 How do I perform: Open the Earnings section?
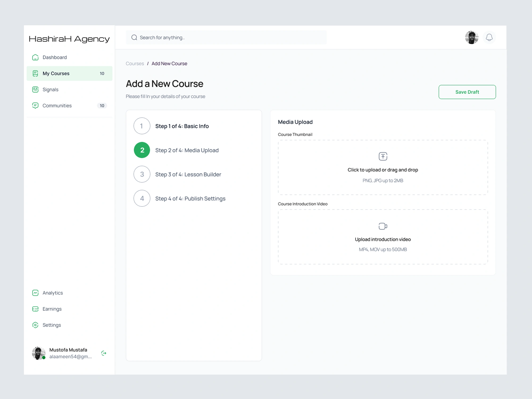pyautogui.click(x=52, y=309)
